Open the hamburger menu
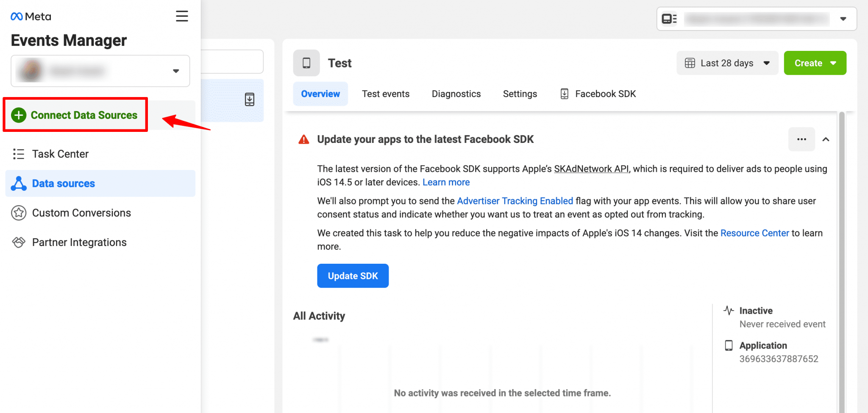 point(182,16)
